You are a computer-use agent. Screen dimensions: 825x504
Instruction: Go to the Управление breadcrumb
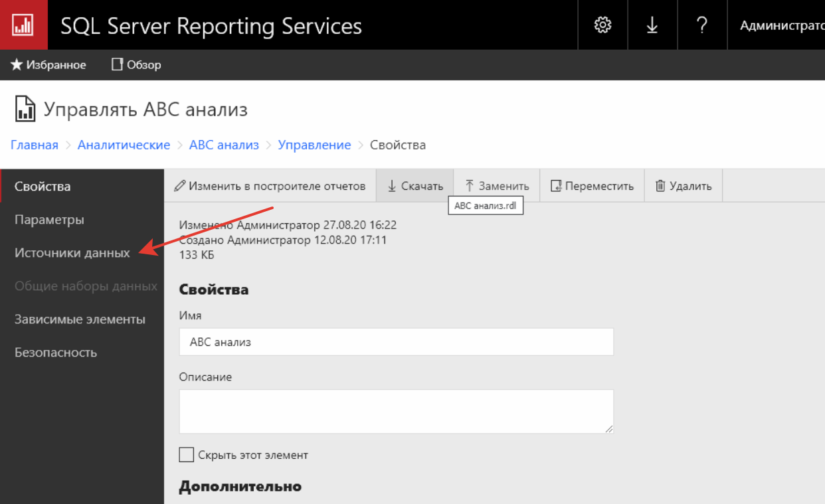pyautogui.click(x=314, y=145)
